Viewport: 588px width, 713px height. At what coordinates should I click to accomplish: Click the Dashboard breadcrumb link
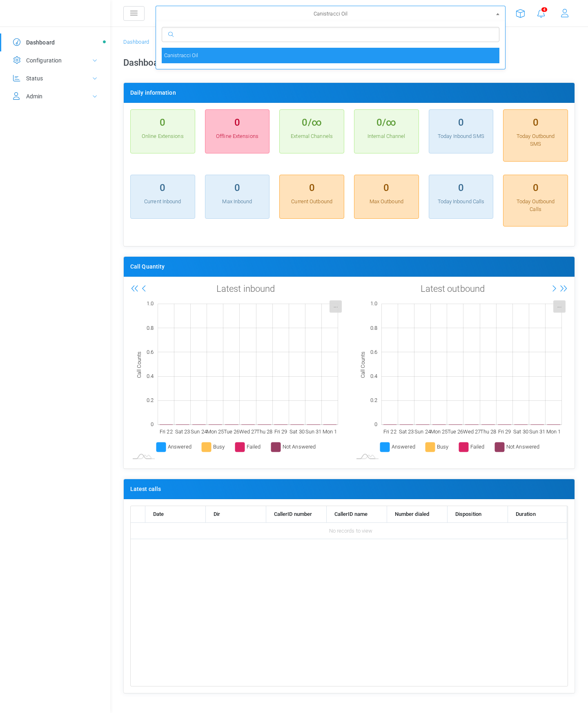pos(136,42)
